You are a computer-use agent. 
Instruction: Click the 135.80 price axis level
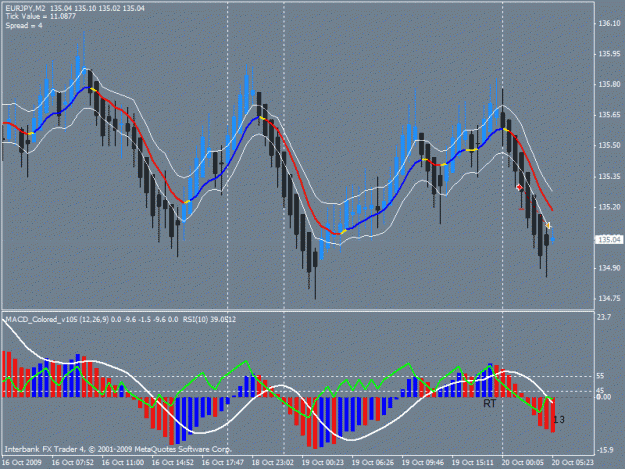(x=609, y=84)
